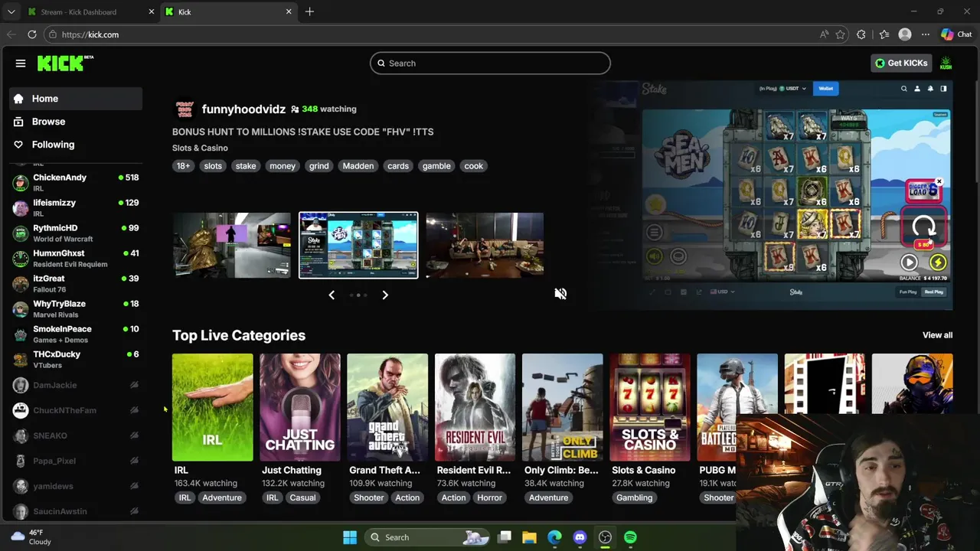980x551 pixels.
Task: Click the browser refresh button
Action: click(x=32, y=34)
